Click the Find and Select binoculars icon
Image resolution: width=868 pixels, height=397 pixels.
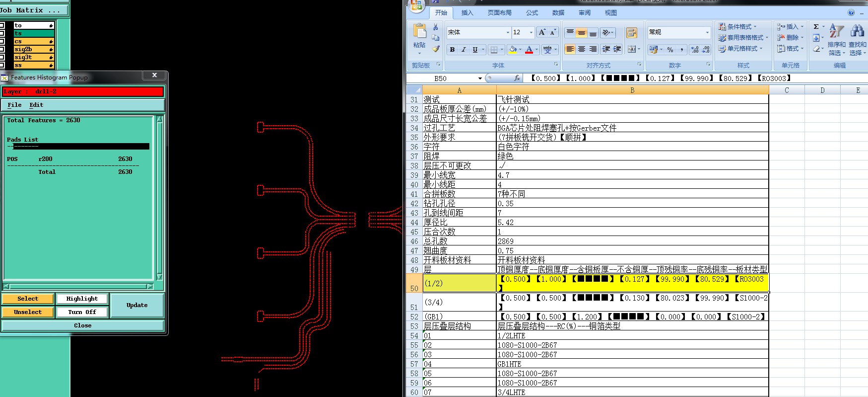[x=857, y=31]
